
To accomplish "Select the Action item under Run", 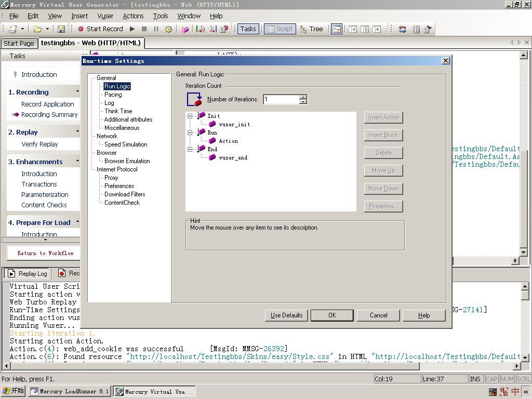I will (x=229, y=141).
